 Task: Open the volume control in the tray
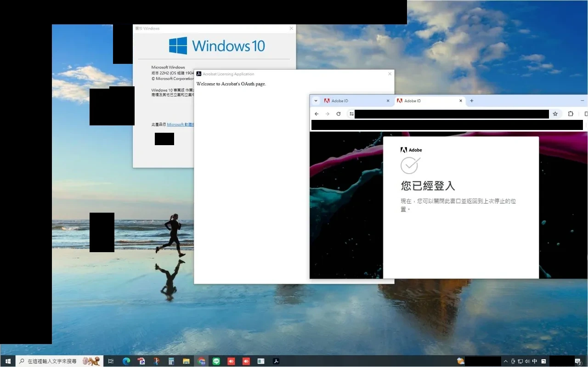(x=527, y=361)
